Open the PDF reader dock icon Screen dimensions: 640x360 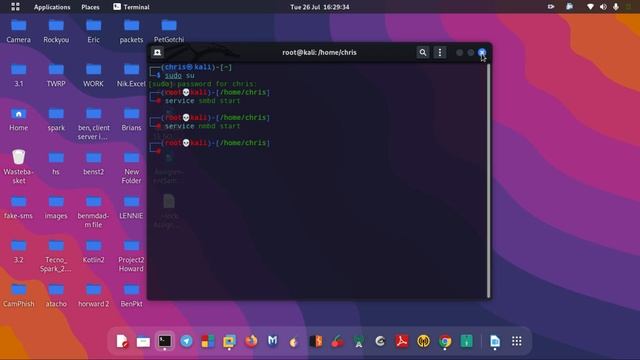(402, 341)
